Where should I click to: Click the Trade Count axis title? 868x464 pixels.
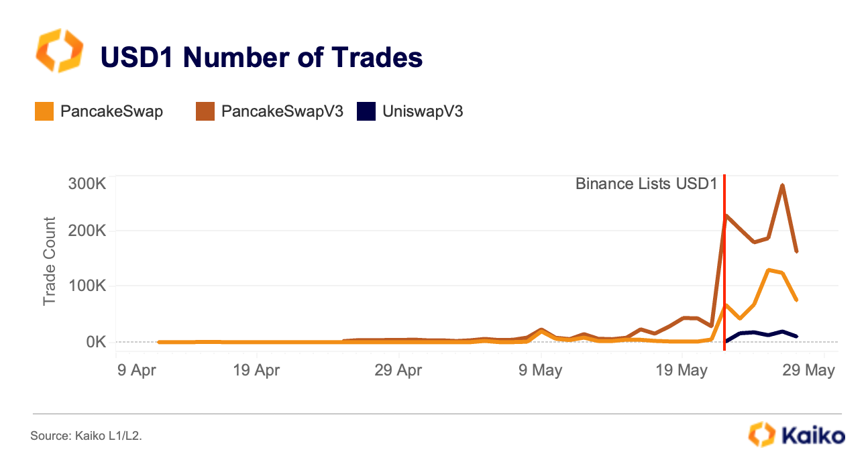click(50, 261)
